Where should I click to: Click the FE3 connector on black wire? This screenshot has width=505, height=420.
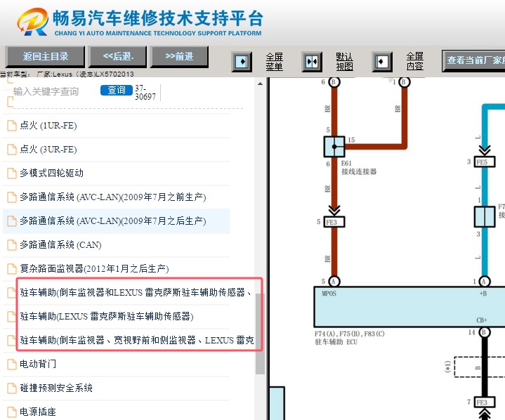click(485, 402)
